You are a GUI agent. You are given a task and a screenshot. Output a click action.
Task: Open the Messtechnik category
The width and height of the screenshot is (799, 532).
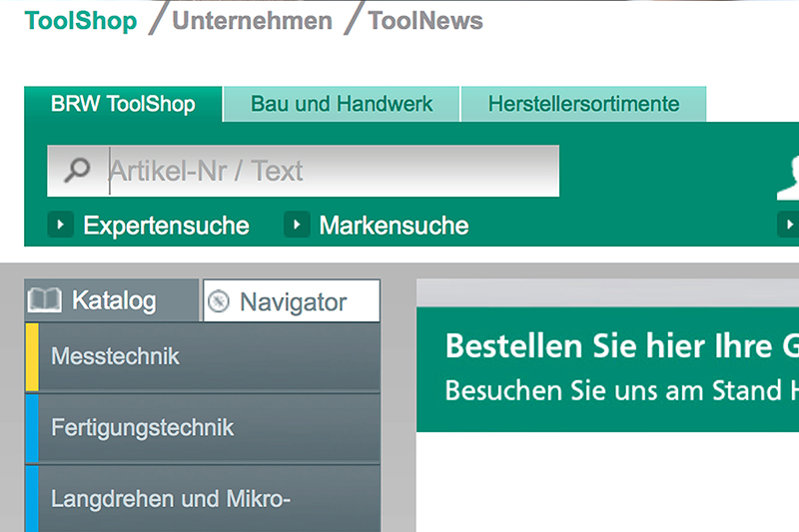[203, 357]
